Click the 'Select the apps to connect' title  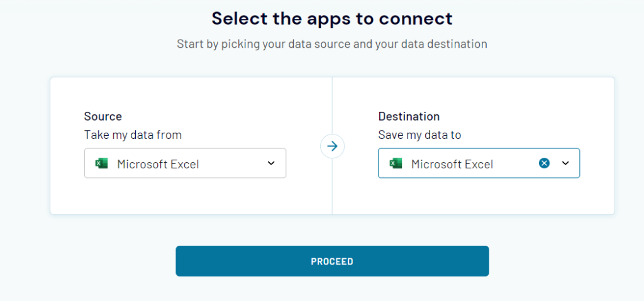pos(332,18)
